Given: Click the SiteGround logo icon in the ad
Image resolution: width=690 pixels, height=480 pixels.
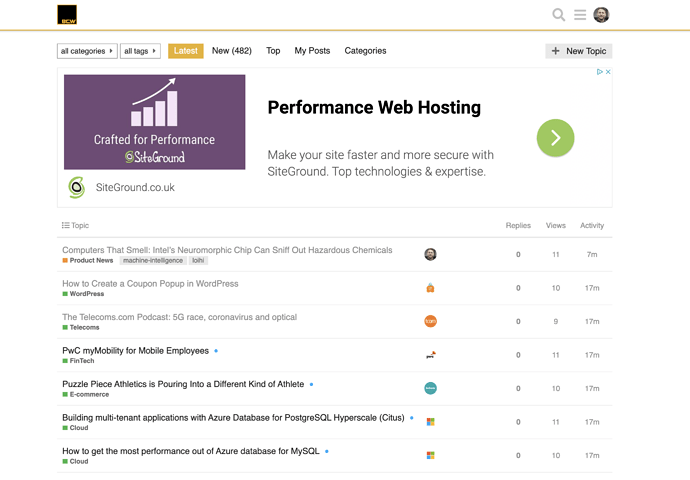Looking at the screenshot, I should tap(77, 187).
